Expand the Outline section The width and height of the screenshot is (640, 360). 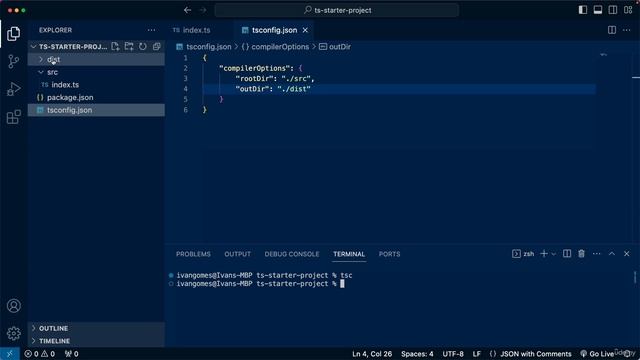tap(96, 328)
